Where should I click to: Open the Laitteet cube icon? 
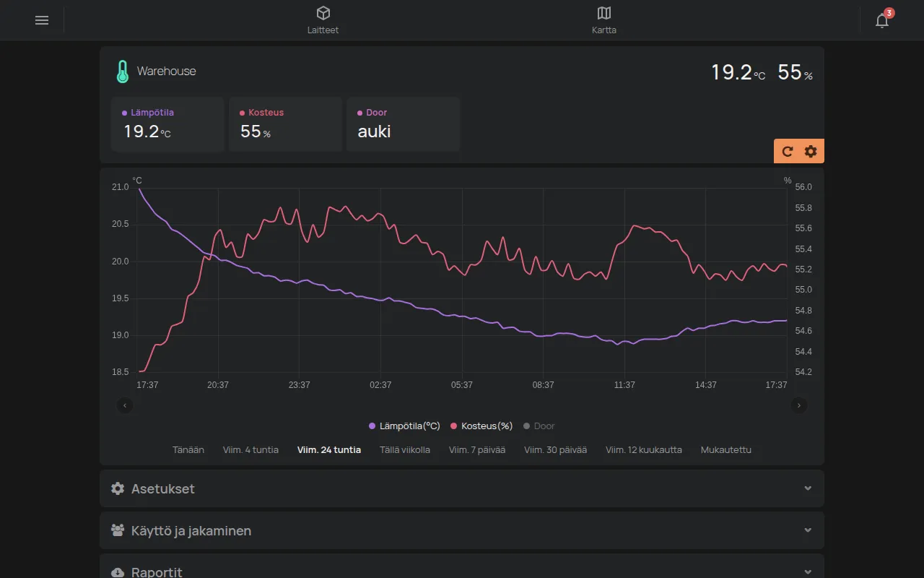(323, 13)
